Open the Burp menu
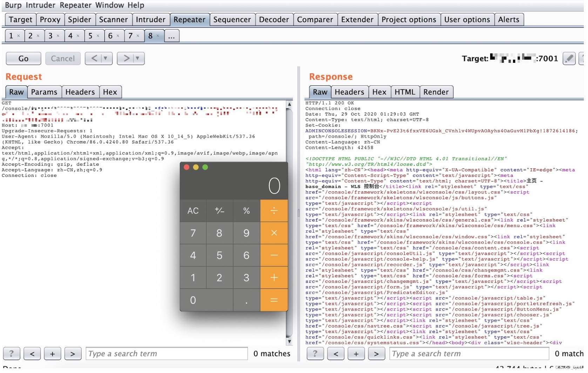The width and height of the screenshot is (588, 373). [x=13, y=5]
